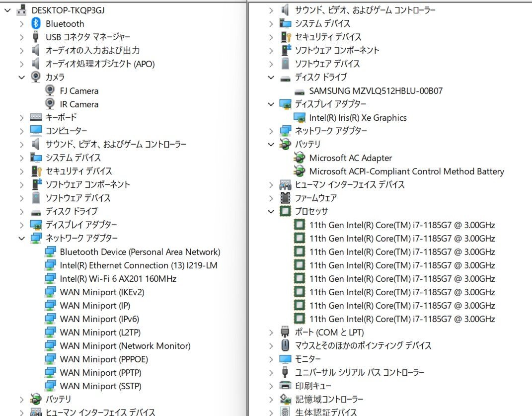This screenshot has width=532, height=416.
Task: Select the USB コネクタ マネージャー label
Action: tap(88, 37)
